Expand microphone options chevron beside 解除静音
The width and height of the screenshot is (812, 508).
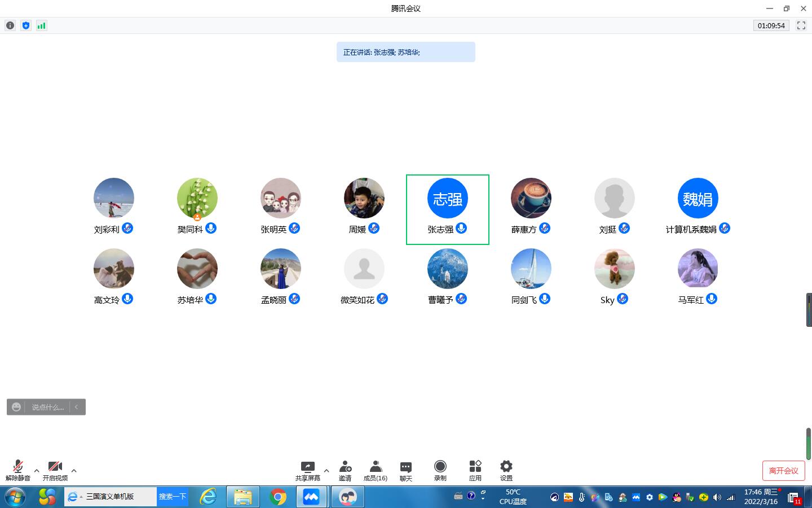[x=37, y=470]
